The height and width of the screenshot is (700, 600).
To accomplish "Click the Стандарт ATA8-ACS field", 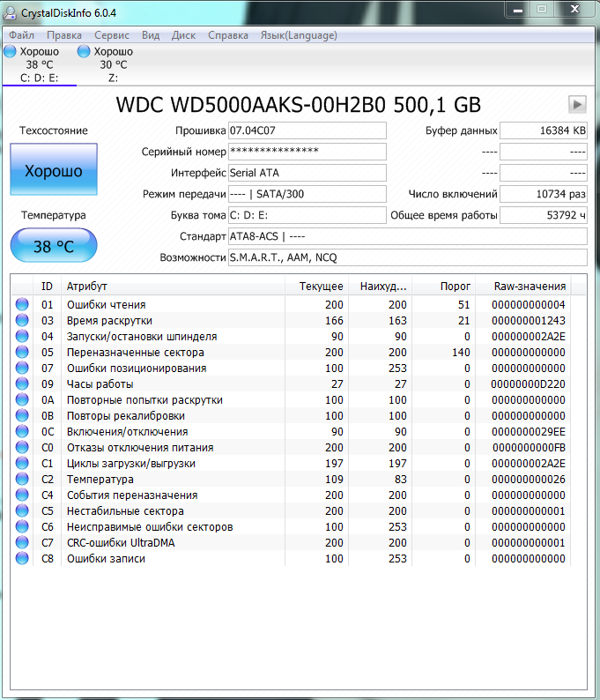I will click(x=408, y=236).
